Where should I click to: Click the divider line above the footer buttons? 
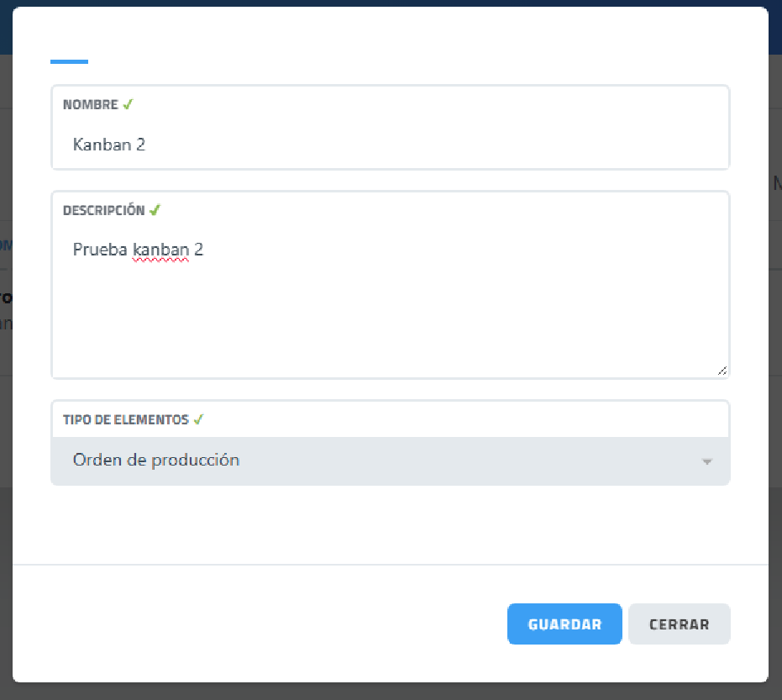click(x=391, y=565)
